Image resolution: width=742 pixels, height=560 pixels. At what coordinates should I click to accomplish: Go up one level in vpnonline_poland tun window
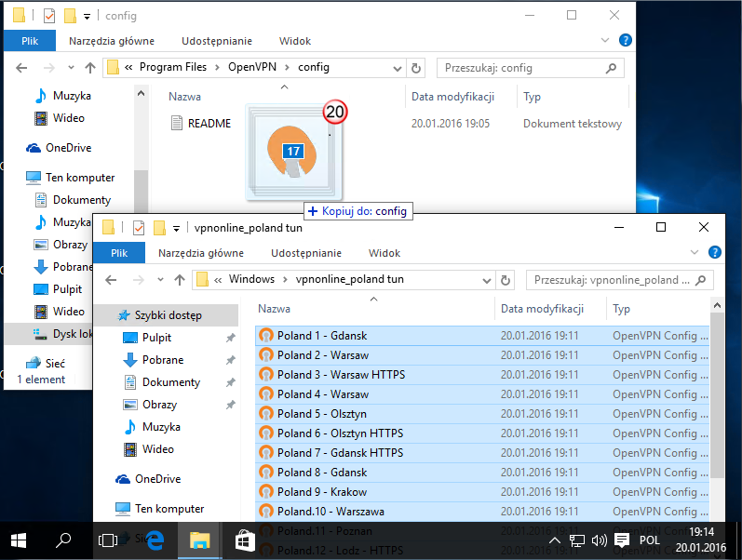[x=180, y=280]
